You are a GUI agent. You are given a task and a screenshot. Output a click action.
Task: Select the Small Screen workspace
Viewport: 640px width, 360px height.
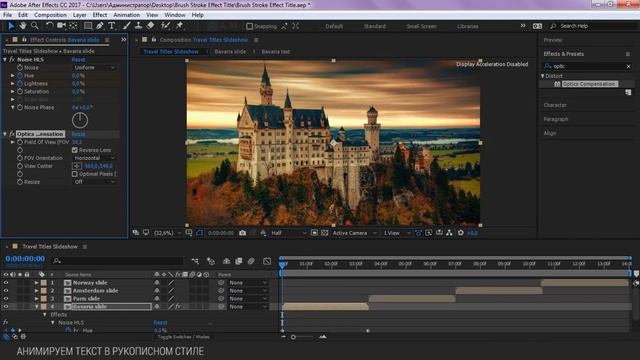point(421,26)
